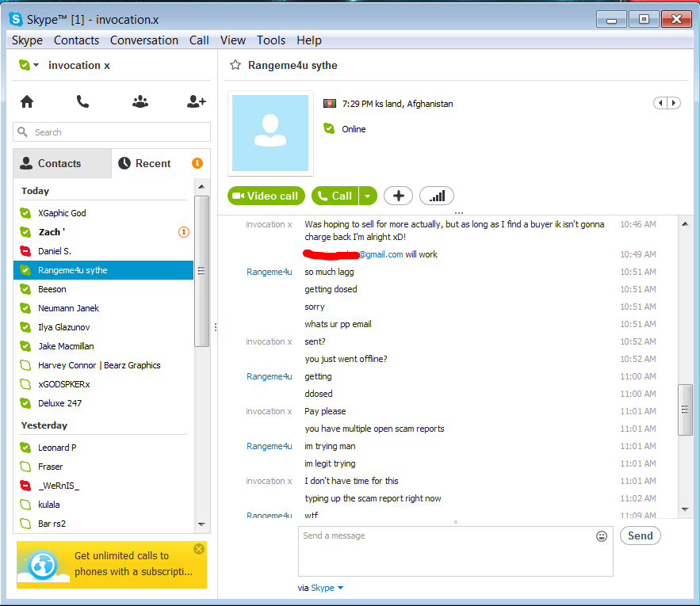Click the chat history scrollbar thumb
This screenshot has height=606, width=700.
(685, 410)
